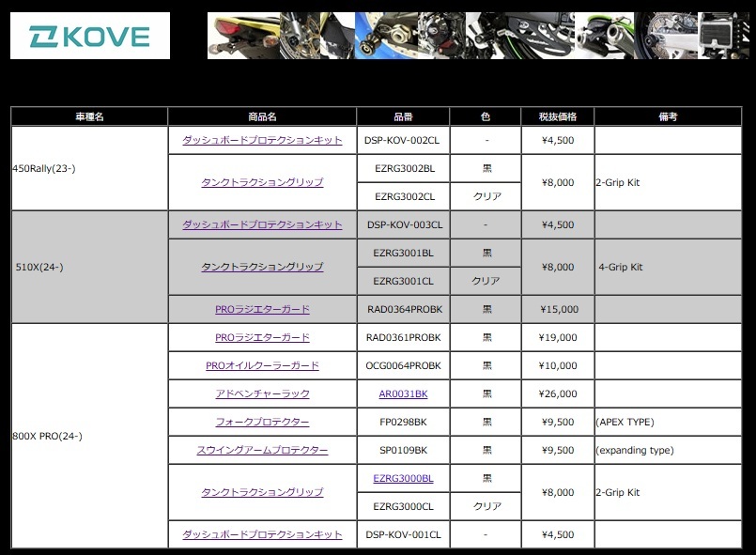
Task: Click the ¥15,000 price
Action: (560, 309)
